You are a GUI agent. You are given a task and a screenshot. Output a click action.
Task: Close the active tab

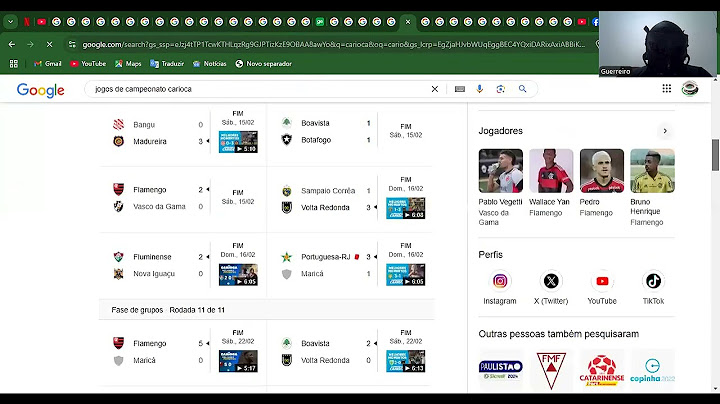click(408, 22)
